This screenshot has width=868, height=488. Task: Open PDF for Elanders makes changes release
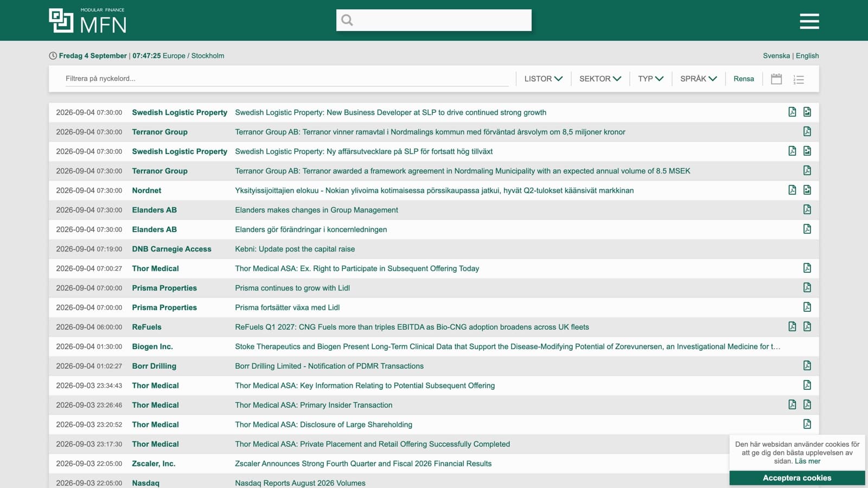[x=807, y=209]
